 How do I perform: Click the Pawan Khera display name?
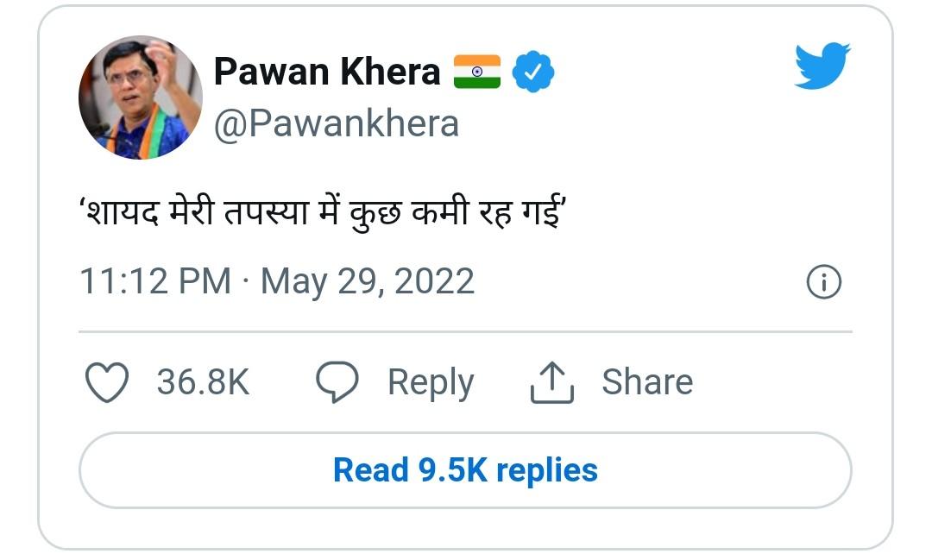tap(326, 72)
